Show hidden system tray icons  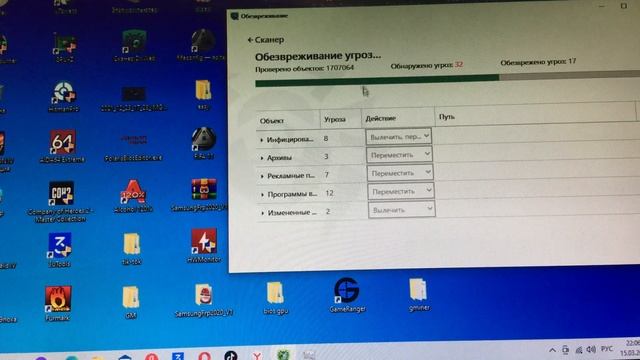[x=552, y=350]
